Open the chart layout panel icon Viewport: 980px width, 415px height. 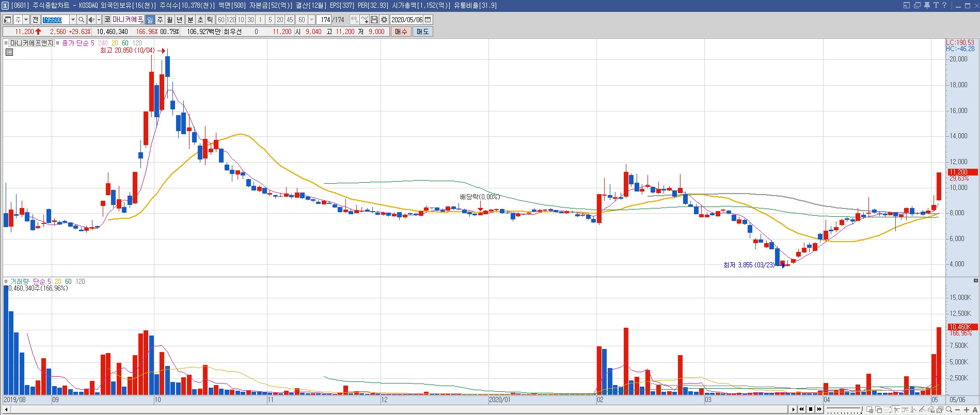coord(8,20)
